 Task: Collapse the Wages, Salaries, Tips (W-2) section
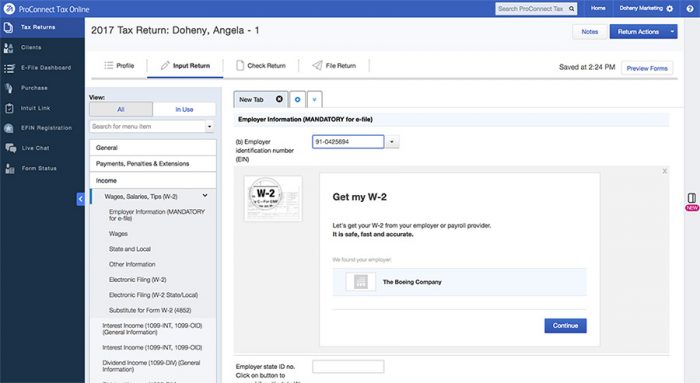[205, 196]
